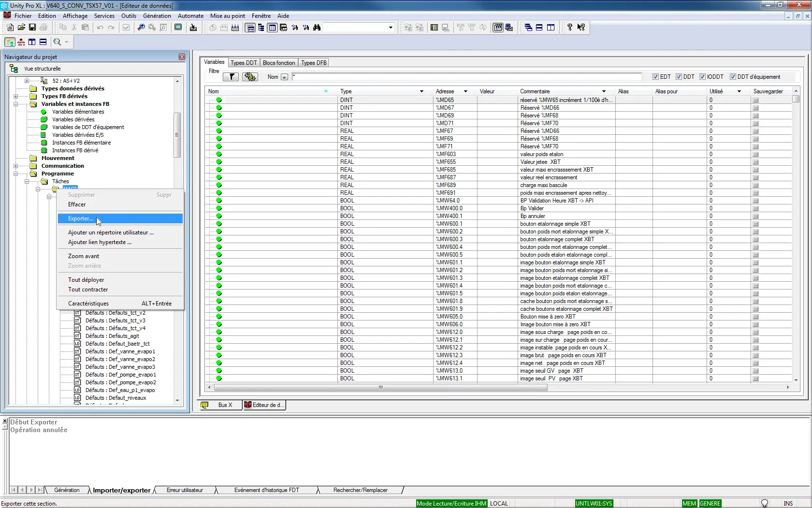Click the vertical split views icon in navigator toolbar
Image resolution: width=812 pixels, height=508 pixels.
pyautogui.click(x=32, y=42)
